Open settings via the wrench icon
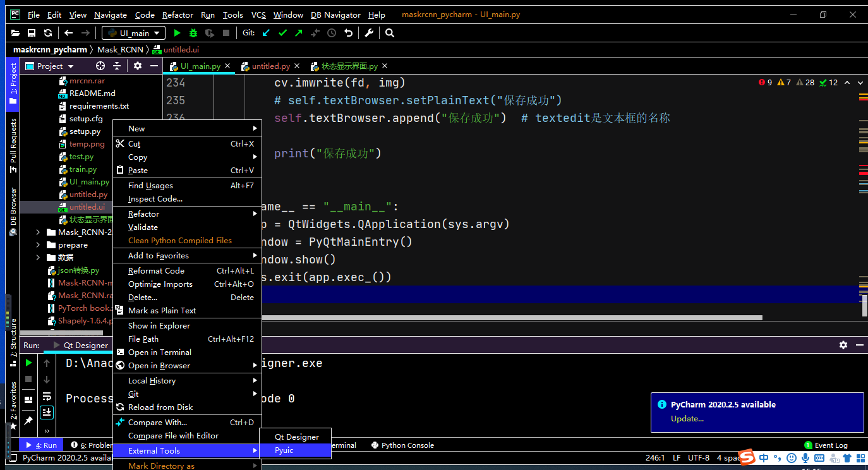The height and width of the screenshot is (470, 868). click(370, 33)
